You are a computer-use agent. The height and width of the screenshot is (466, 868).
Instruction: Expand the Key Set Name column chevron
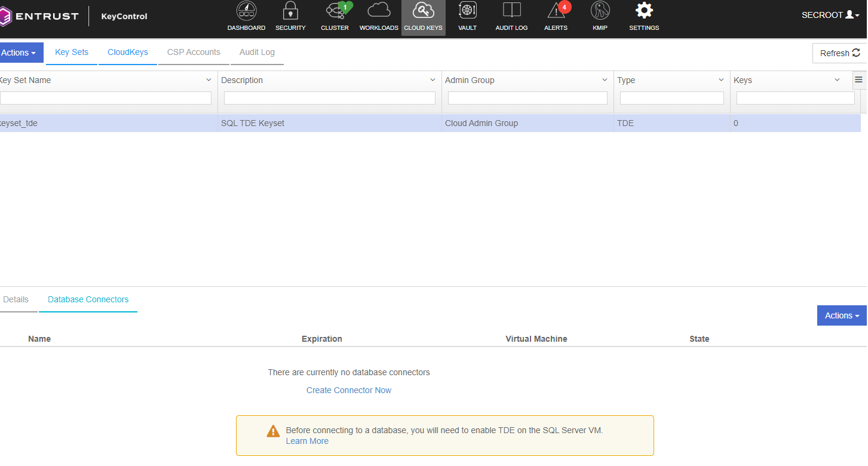tap(208, 80)
